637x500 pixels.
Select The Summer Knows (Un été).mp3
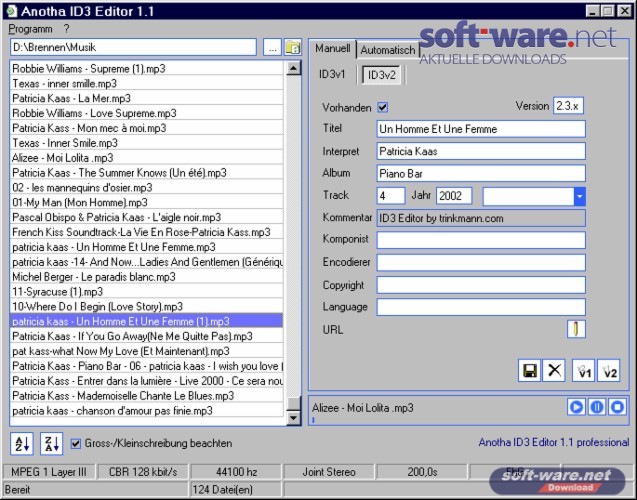147,173
